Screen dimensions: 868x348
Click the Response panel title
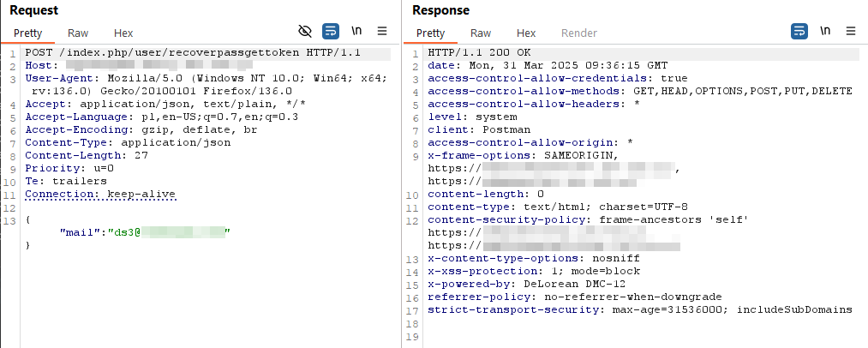coord(440,10)
